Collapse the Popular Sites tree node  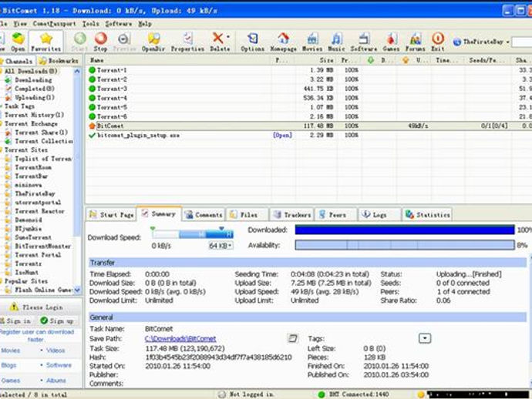point(2,281)
